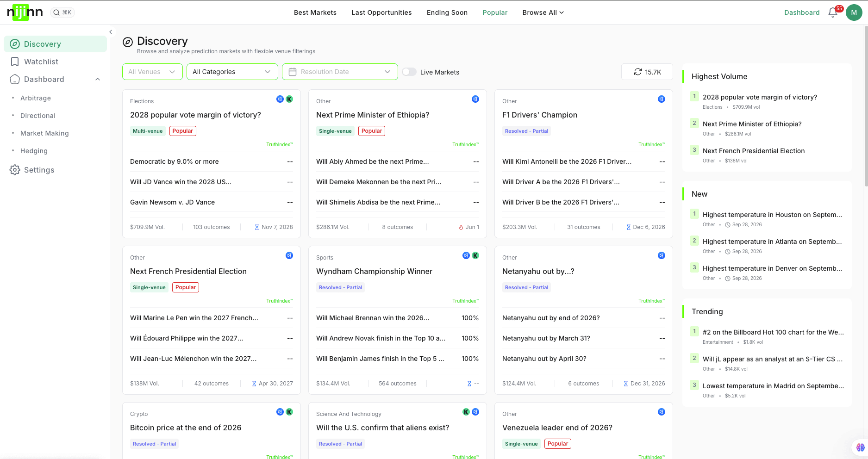Collapse the sidebar using the chevron
Screen dimensions: 868x459
[x=111, y=32]
